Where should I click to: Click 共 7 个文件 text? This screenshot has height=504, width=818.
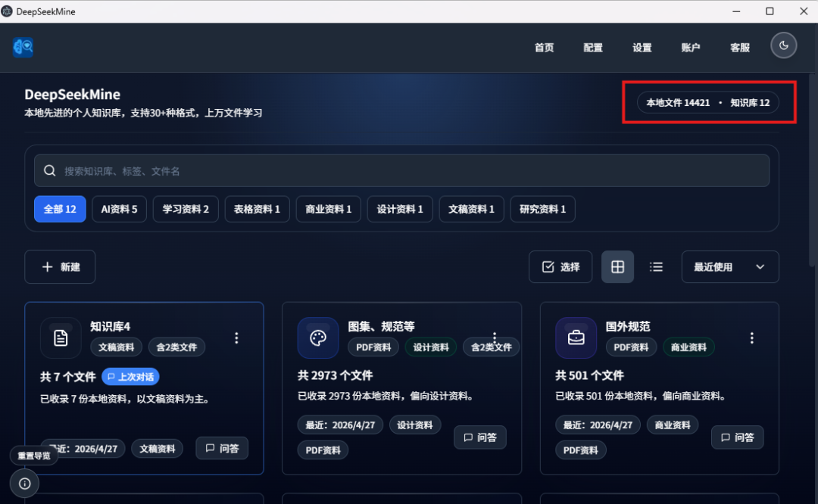[x=68, y=376]
